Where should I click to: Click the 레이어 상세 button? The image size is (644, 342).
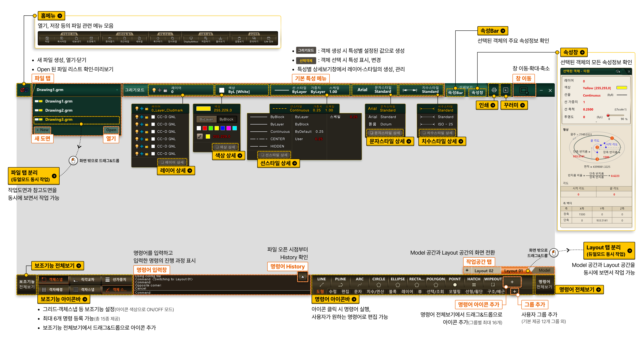(172, 162)
